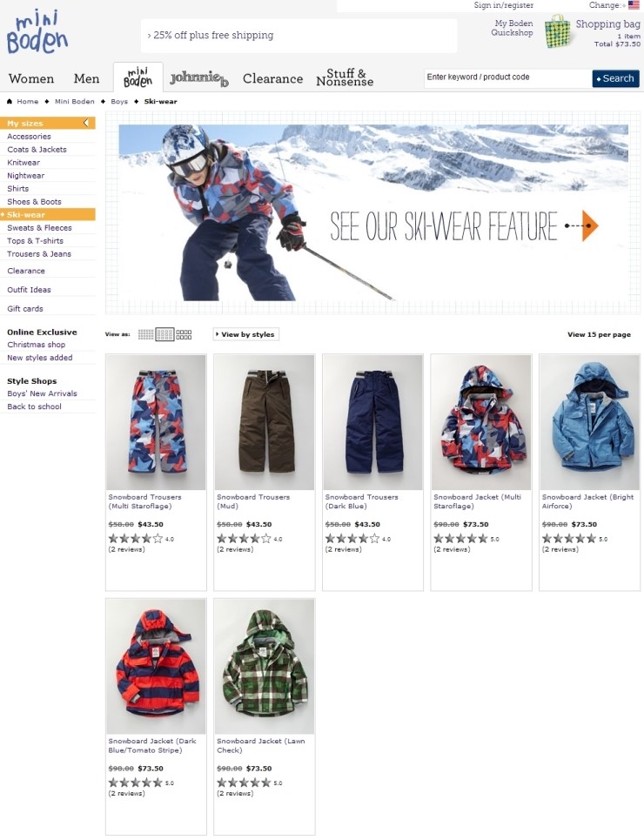
Task: Click Sign in/register link
Action: tap(504, 5)
